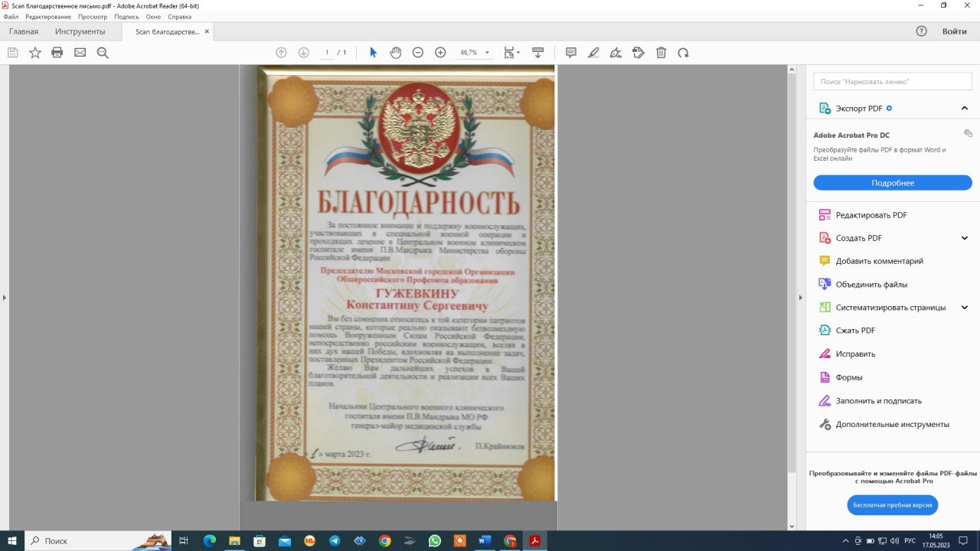This screenshot has width=980, height=551.
Task: Click the Подробнее button
Action: [x=893, y=182]
